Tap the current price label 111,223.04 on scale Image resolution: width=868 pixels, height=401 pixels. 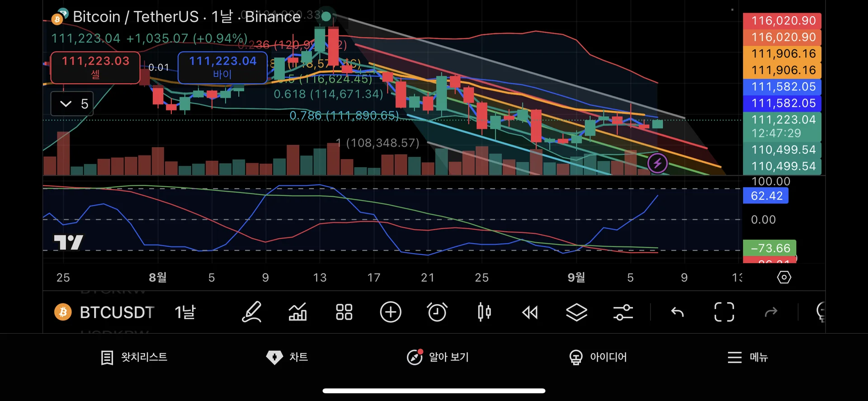(x=782, y=126)
